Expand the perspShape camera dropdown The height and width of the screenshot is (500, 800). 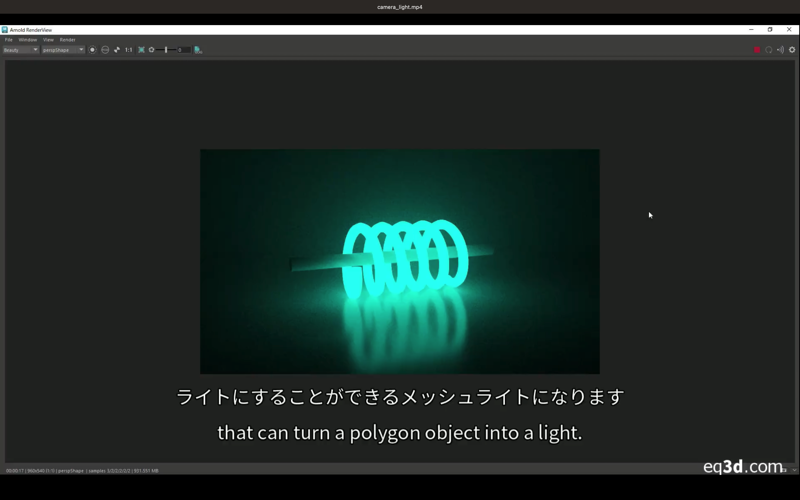pos(63,50)
